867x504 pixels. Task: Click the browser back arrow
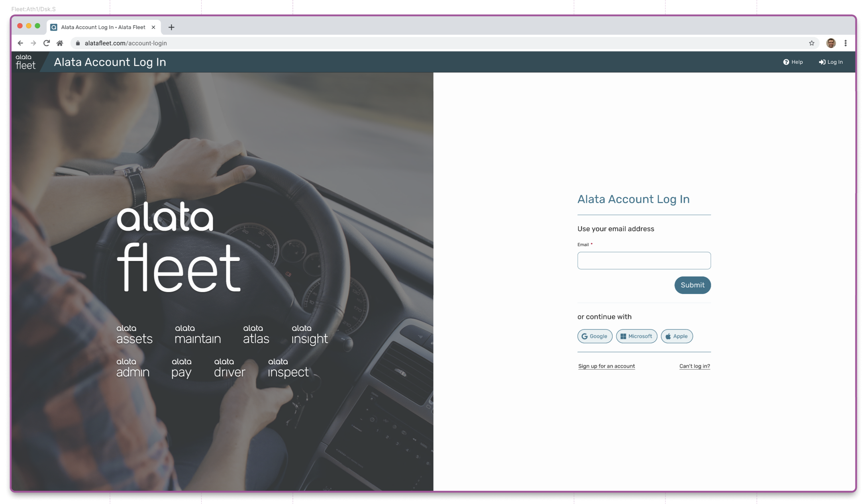pyautogui.click(x=20, y=43)
